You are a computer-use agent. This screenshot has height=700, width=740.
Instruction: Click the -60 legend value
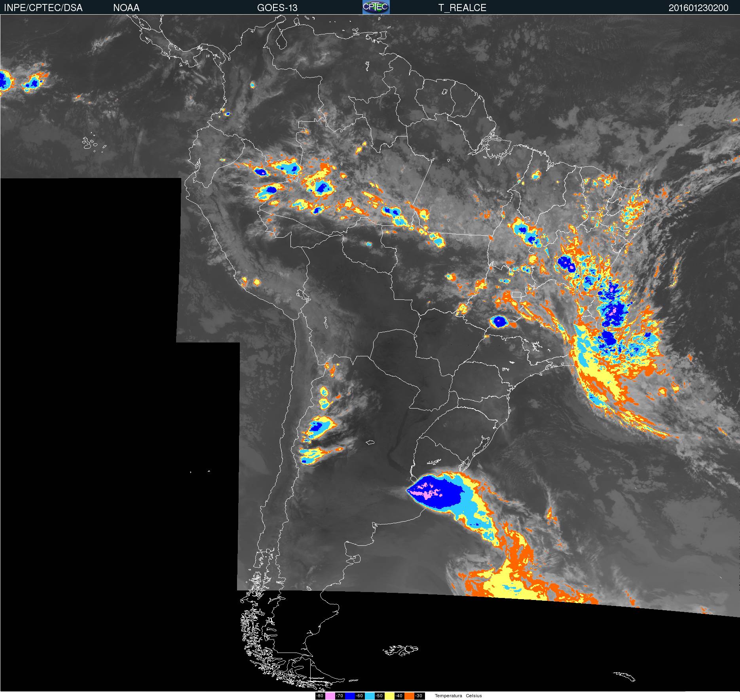359,696
